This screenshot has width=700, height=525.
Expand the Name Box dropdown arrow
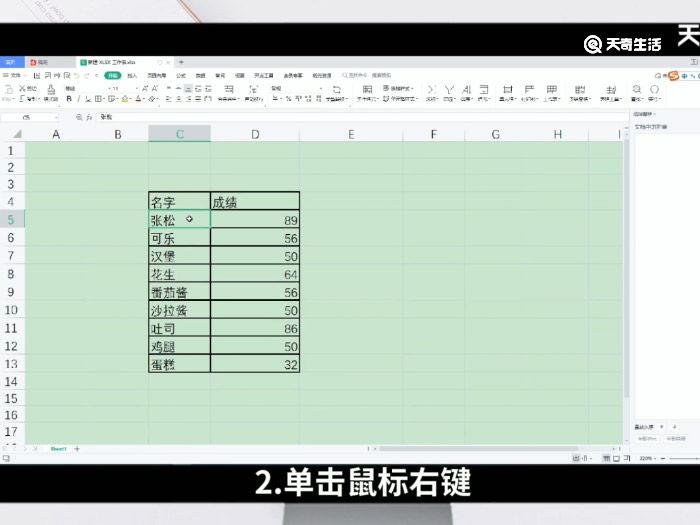(x=56, y=117)
